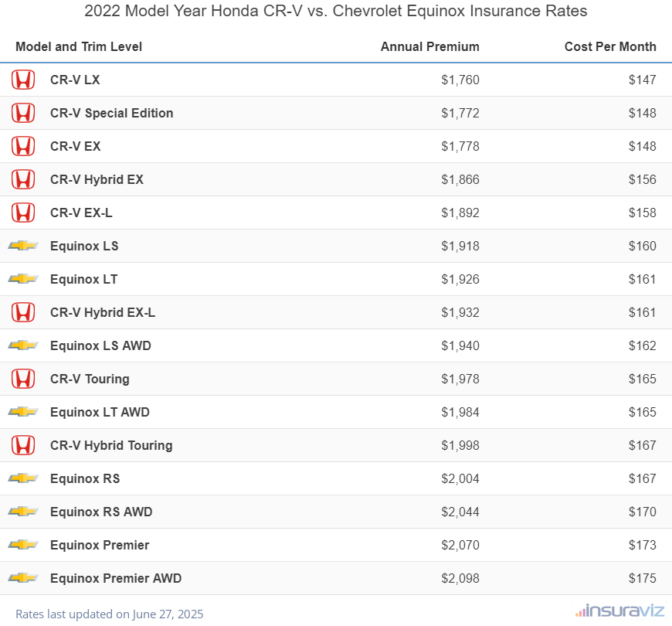Click the $156 monthly cost value

coord(643,179)
